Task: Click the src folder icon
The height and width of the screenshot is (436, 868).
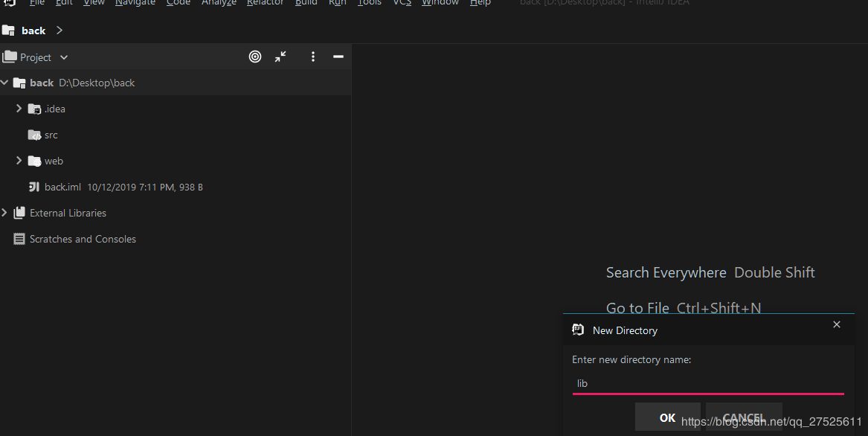Action: [34, 135]
